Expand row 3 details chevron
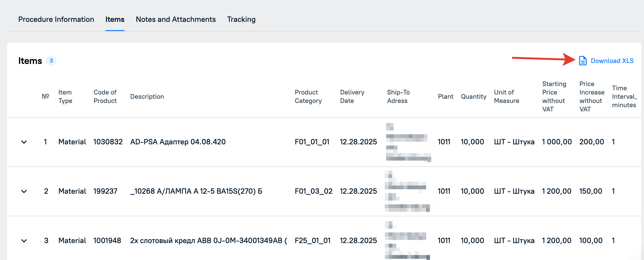The width and height of the screenshot is (644, 260). tap(24, 240)
